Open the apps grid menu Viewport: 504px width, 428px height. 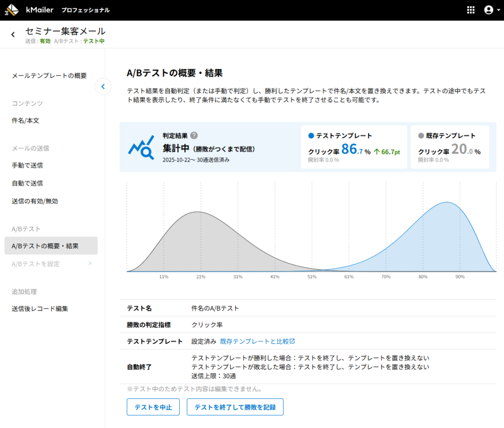point(471,10)
